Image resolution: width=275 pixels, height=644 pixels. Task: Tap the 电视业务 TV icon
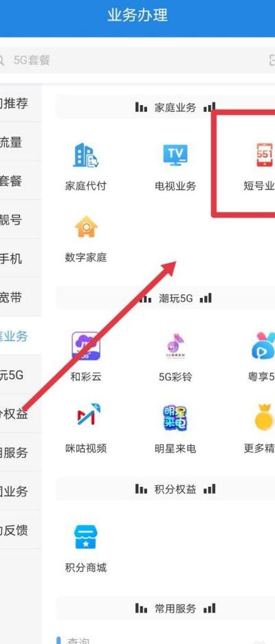[175, 155]
